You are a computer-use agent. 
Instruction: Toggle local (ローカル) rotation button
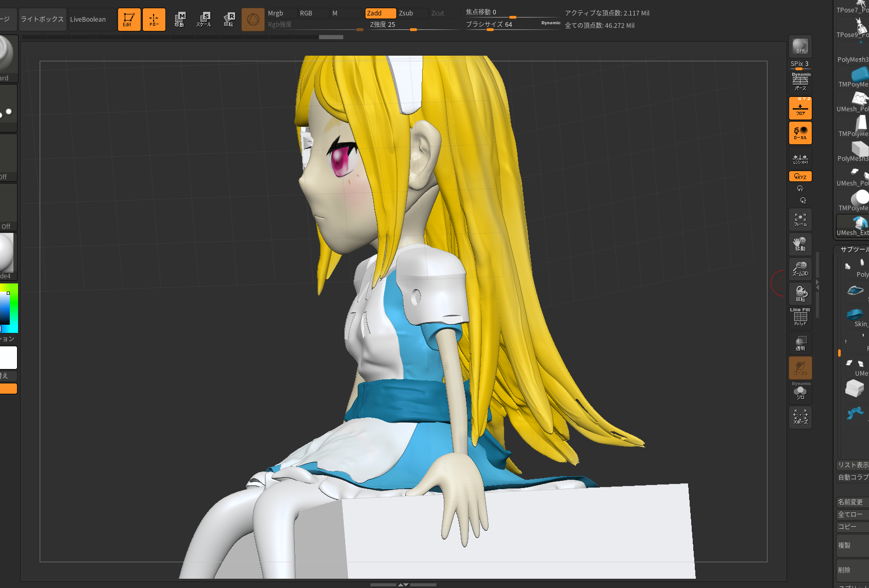coord(800,133)
